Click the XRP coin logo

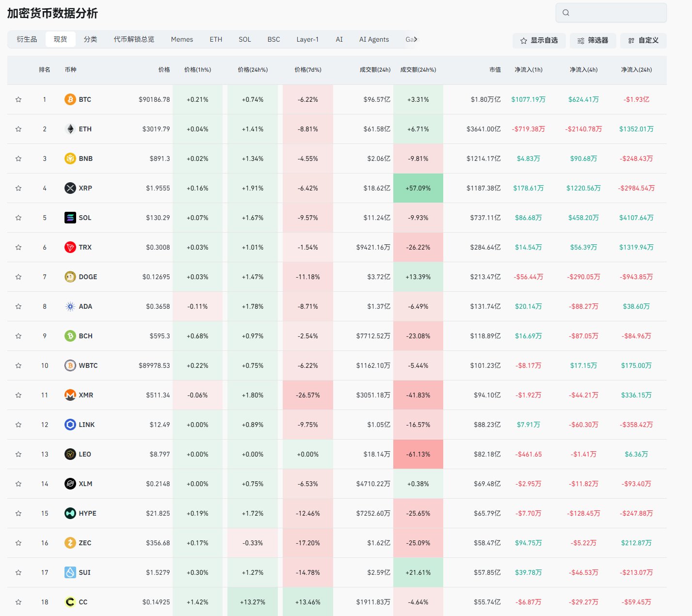point(70,188)
